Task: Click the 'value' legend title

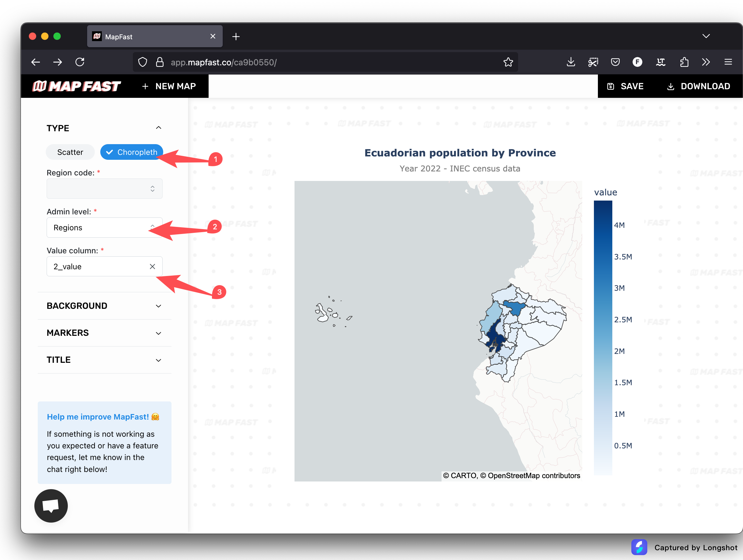Action: pyautogui.click(x=605, y=192)
